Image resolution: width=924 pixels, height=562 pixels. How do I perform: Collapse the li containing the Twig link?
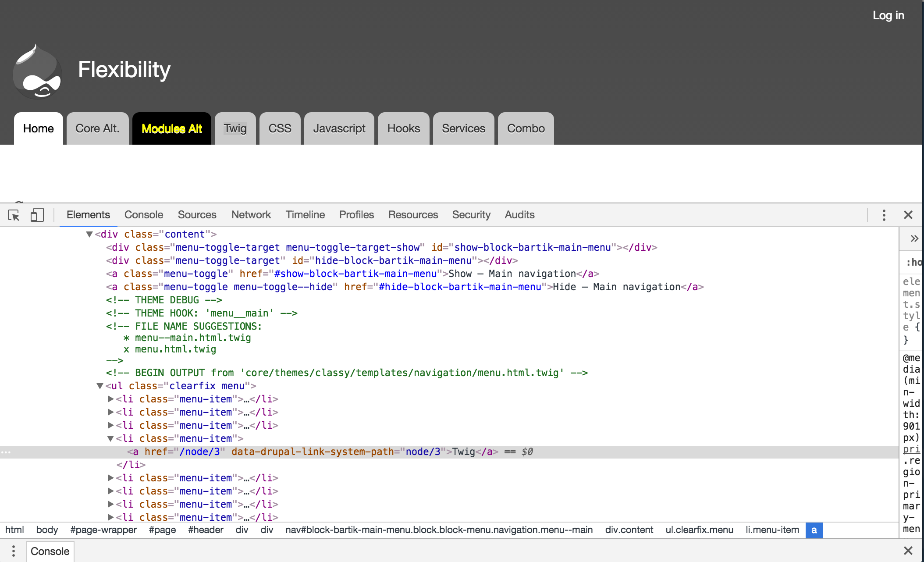pos(110,438)
